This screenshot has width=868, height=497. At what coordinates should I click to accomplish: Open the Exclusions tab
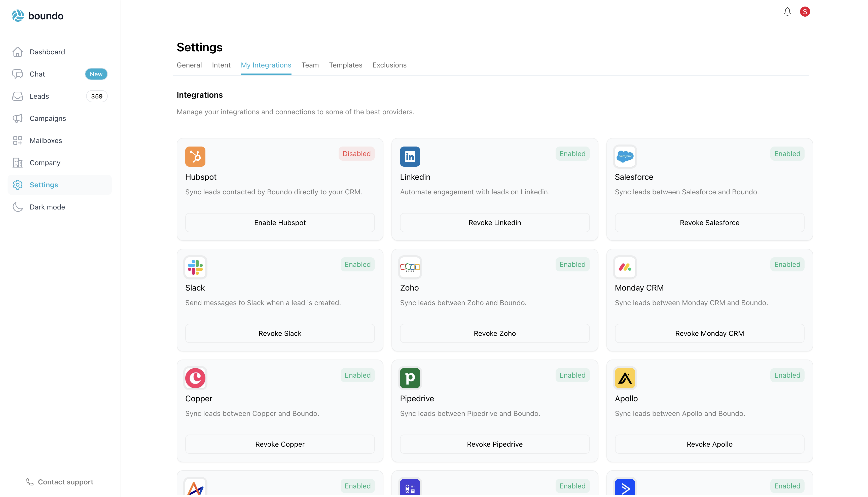[389, 65]
